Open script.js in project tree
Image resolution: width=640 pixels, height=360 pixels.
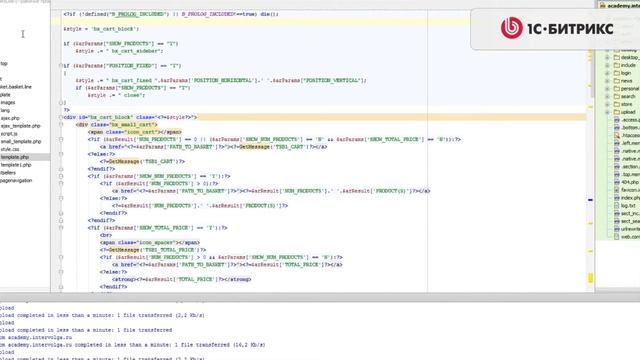point(9,133)
